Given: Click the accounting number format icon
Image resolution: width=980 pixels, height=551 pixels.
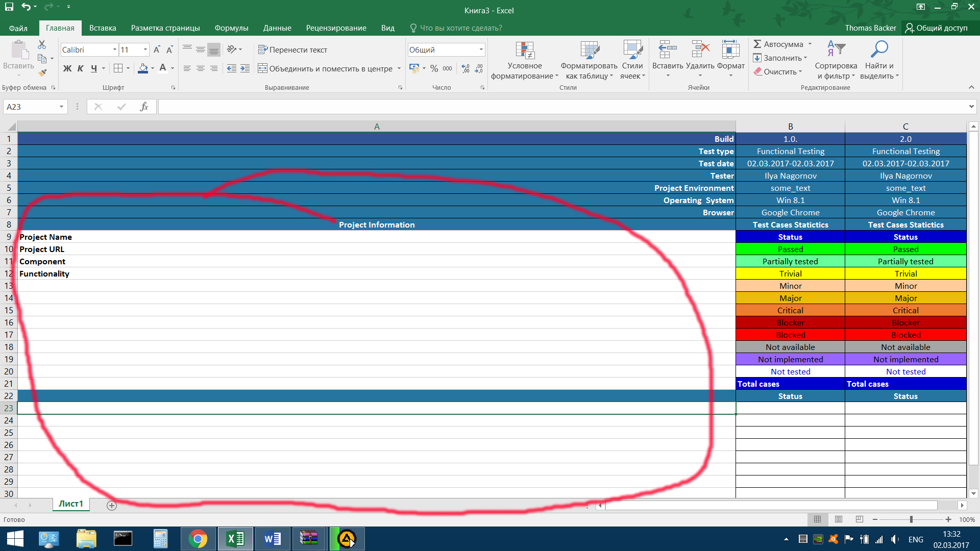Looking at the screenshot, I should pos(414,68).
